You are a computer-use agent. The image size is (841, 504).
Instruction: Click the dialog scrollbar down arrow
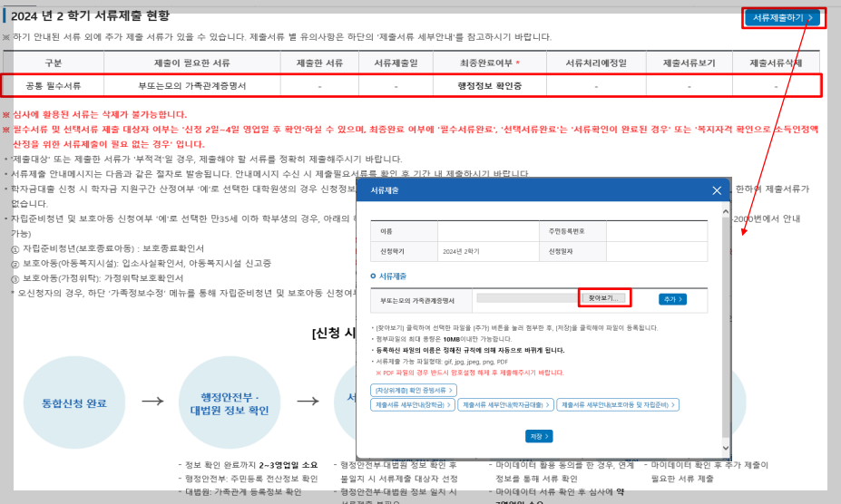pos(726,448)
